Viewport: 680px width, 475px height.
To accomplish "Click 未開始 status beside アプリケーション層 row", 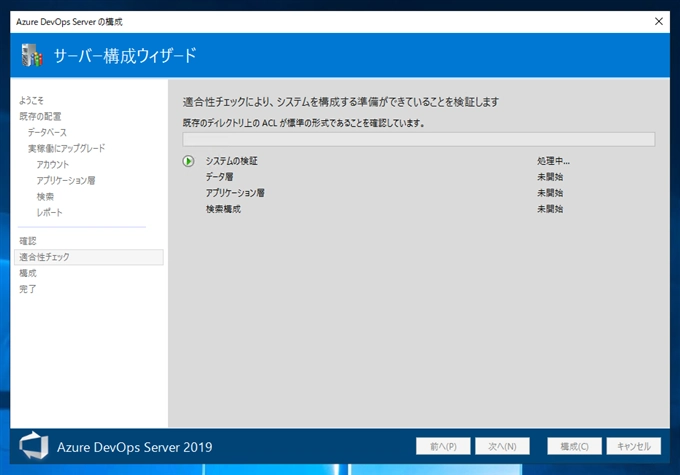I will tap(550, 193).
